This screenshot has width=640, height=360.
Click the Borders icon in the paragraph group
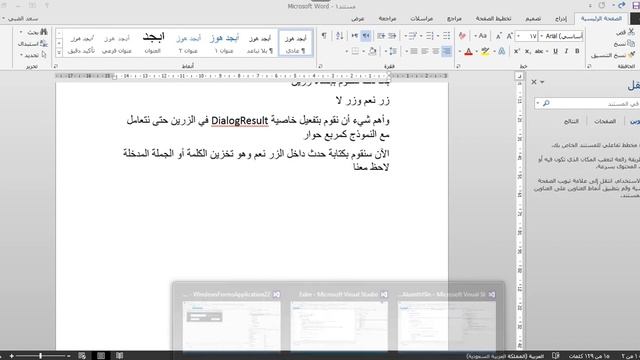[355, 51]
